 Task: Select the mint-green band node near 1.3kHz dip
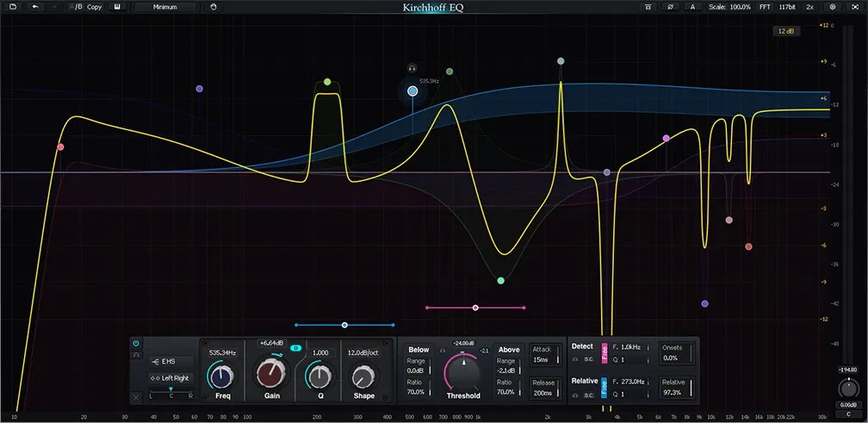click(501, 281)
